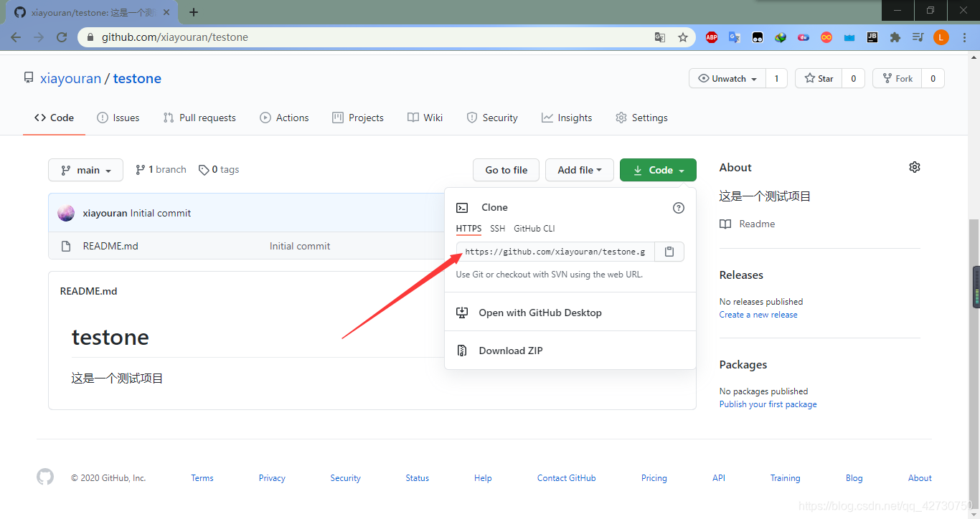Image resolution: width=980 pixels, height=519 pixels.
Task: Open the xiayouran owner link
Action: click(70, 79)
